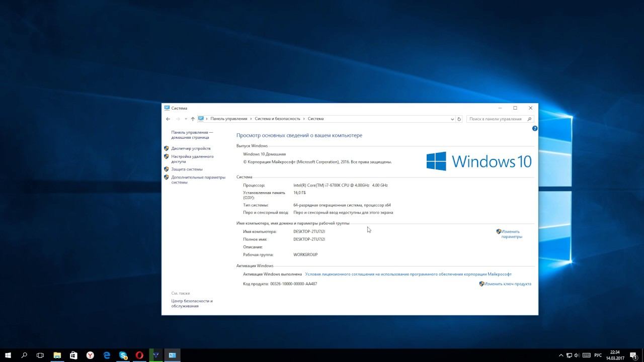
Task: Open network status tray icon
Action: pyautogui.click(x=570, y=355)
